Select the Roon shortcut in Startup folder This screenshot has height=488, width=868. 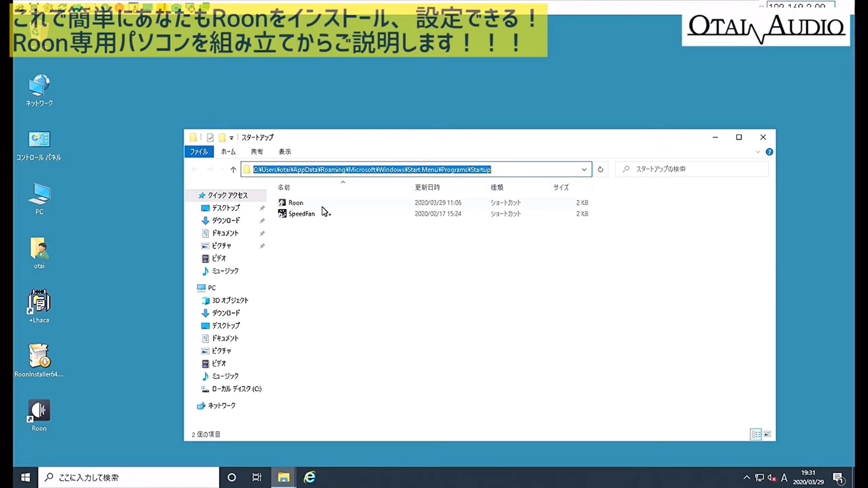click(296, 202)
